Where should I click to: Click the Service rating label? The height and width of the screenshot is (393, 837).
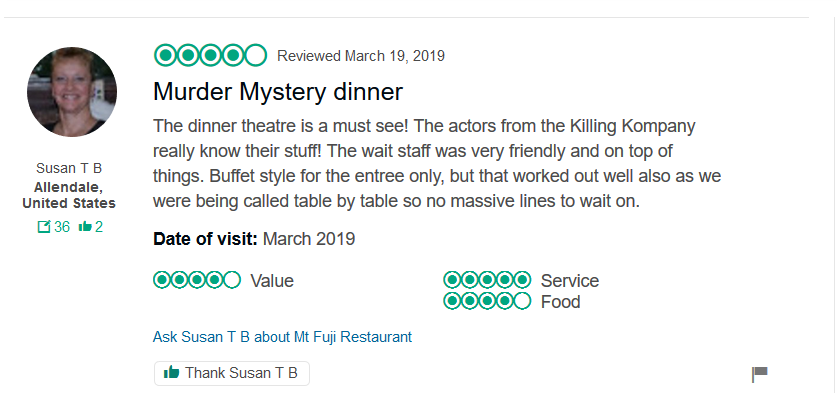click(x=570, y=281)
